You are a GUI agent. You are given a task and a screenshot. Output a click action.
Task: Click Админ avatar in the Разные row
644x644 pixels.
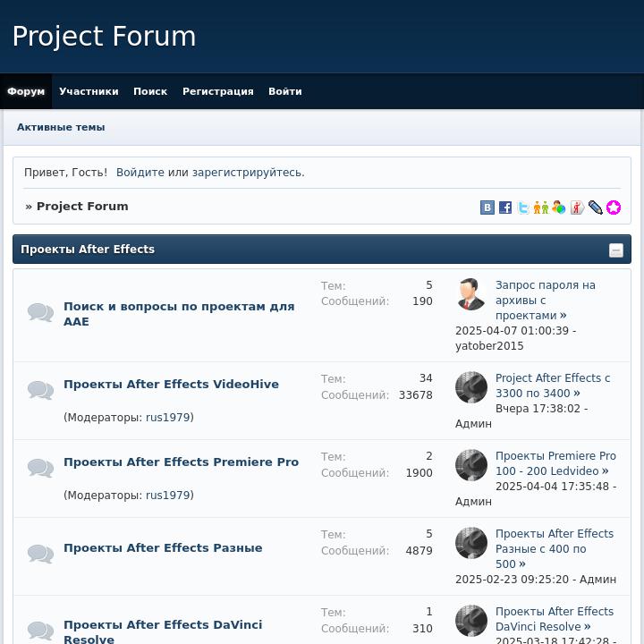pos(471,543)
